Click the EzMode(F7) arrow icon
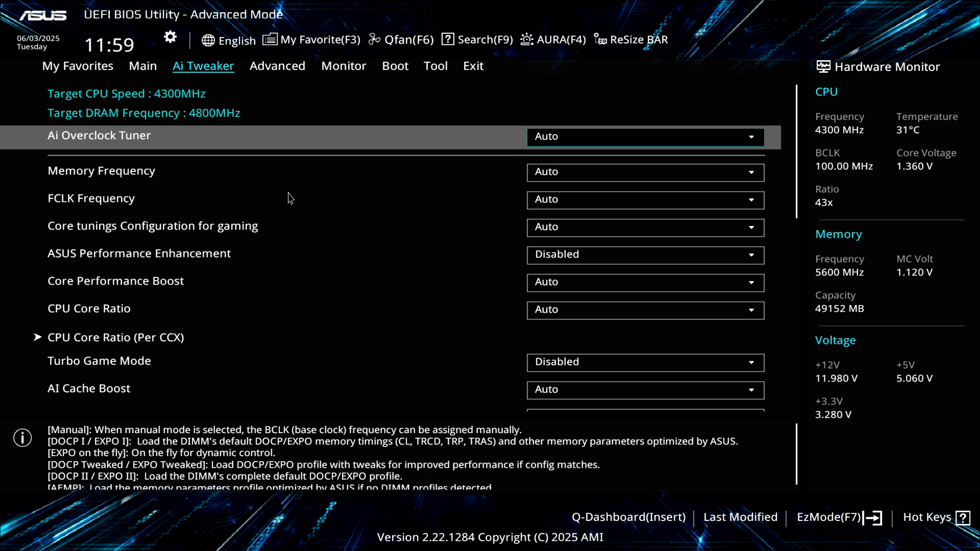The width and height of the screenshot is (980, 551). [x=873, y=518]
